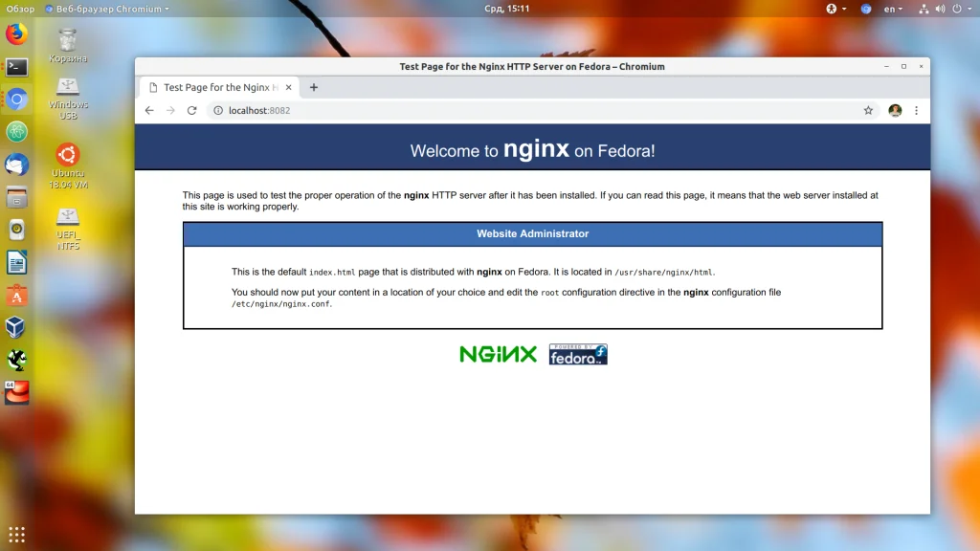Go forward in Chromium
The height and width of the screenshot is (551, 980).
click(x=170, y=111)
